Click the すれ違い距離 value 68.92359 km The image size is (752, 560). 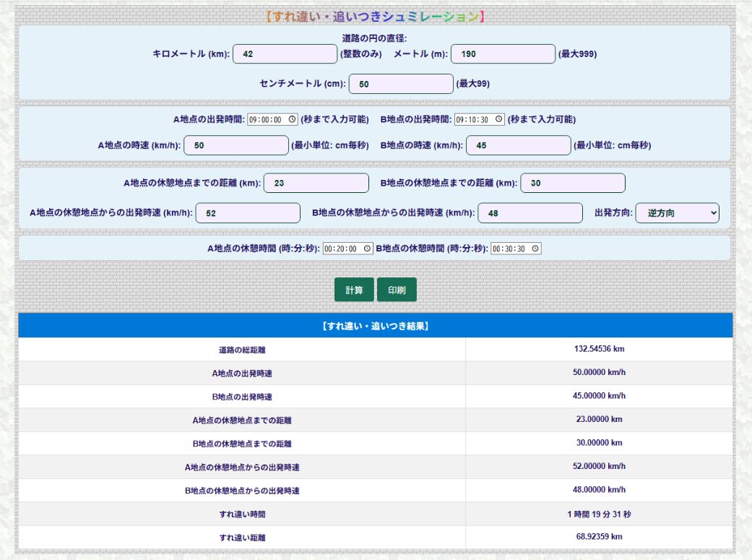click(599, 537)
